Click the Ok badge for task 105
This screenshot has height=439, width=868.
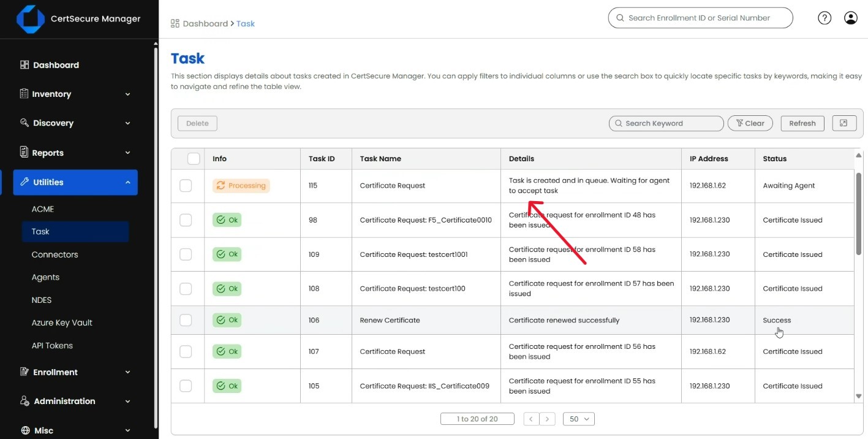227,386
